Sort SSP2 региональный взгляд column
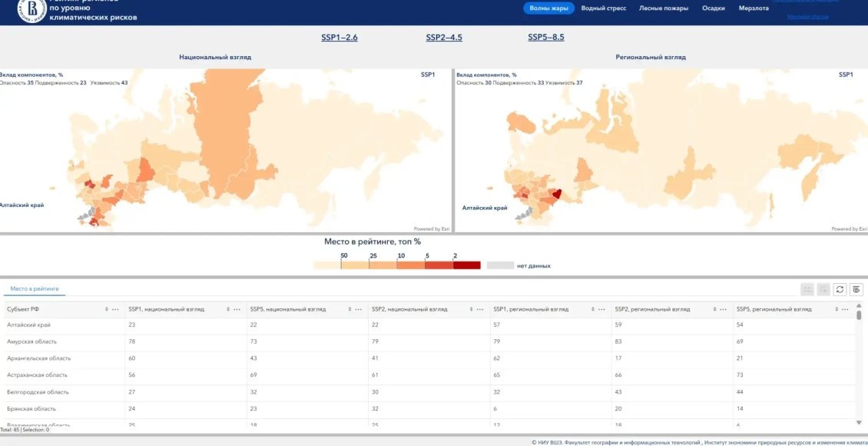This screenshot has height=446, width=868. (x=714, y=309)
